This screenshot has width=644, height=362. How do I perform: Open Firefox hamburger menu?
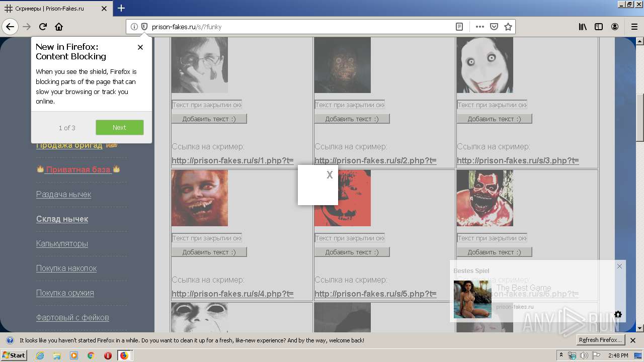(x=634, y=27)
